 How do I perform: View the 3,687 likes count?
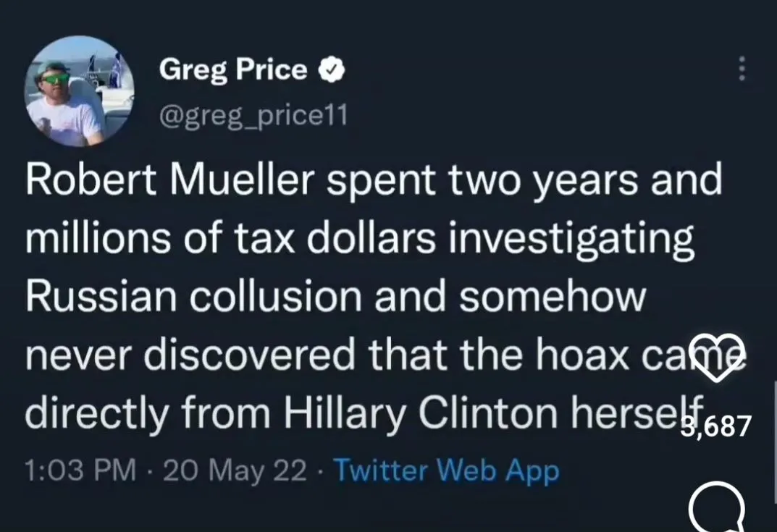click(717, 426)
